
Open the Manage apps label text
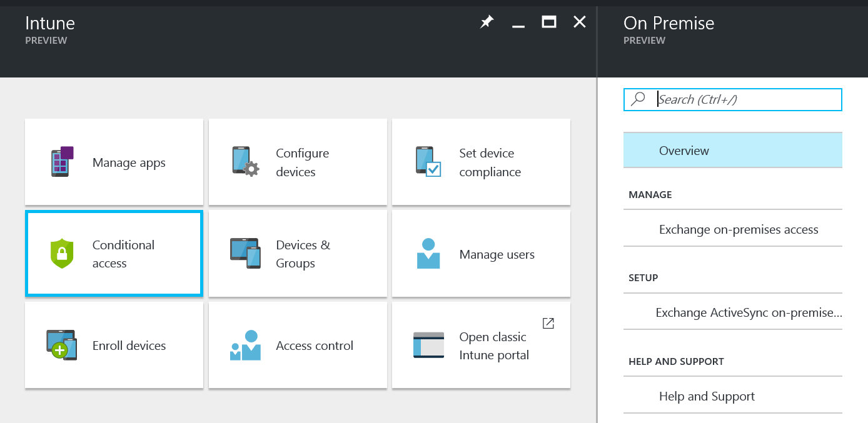129,163
